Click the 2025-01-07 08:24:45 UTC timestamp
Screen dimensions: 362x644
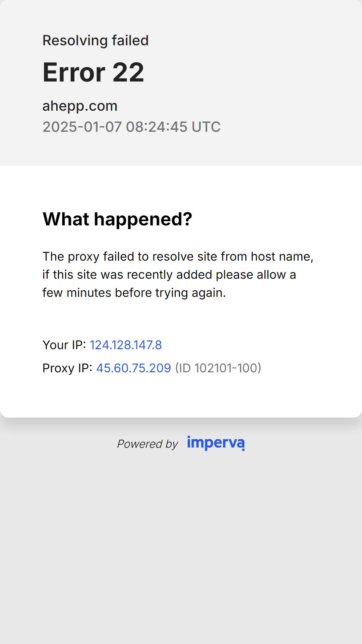pyautogui.click(x=131, y=127)
